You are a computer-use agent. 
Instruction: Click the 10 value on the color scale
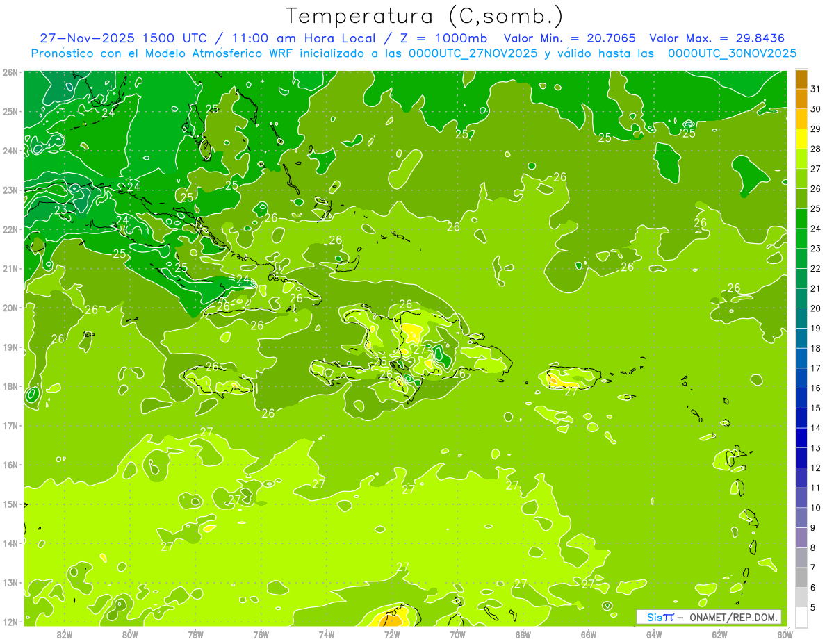click(x=815, y=508)
